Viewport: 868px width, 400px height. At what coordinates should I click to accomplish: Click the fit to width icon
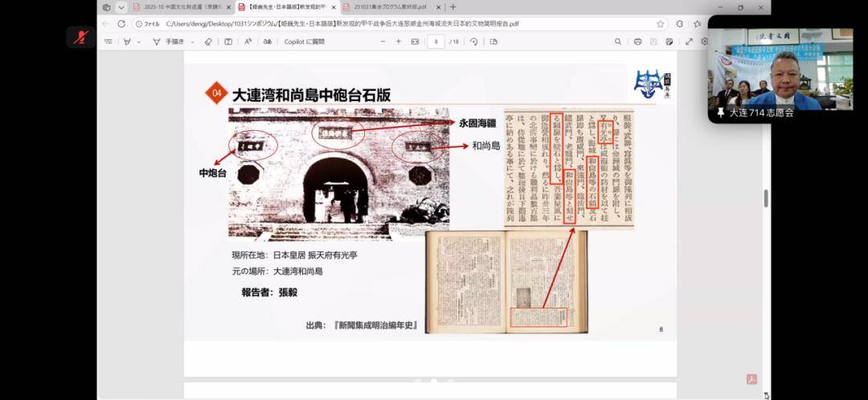[416, 42]
